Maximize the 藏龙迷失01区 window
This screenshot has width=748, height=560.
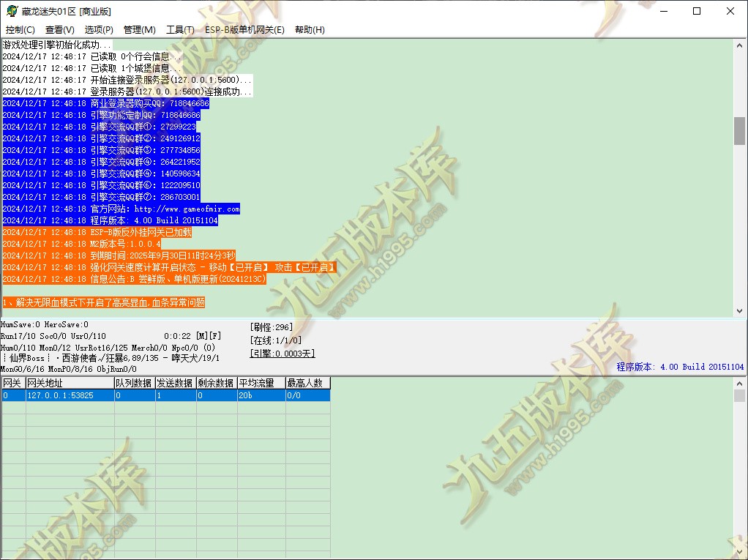coord(697,11)
